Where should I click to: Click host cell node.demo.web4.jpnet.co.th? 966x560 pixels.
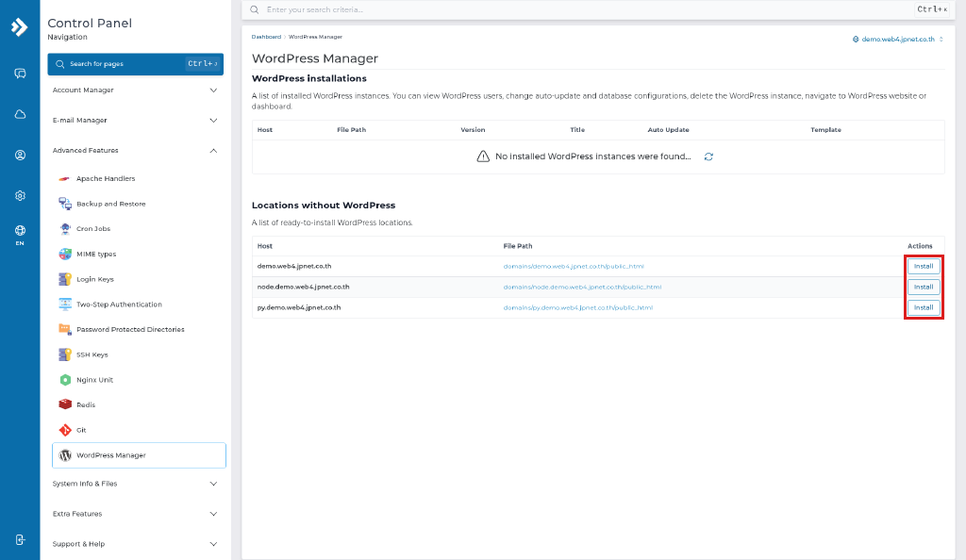[x=303, y=288]
